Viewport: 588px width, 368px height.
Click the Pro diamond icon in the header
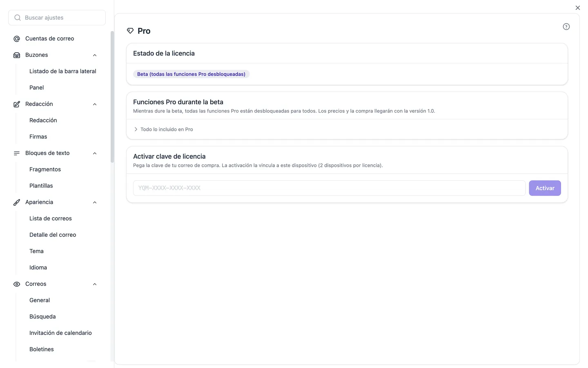[130, 31]
